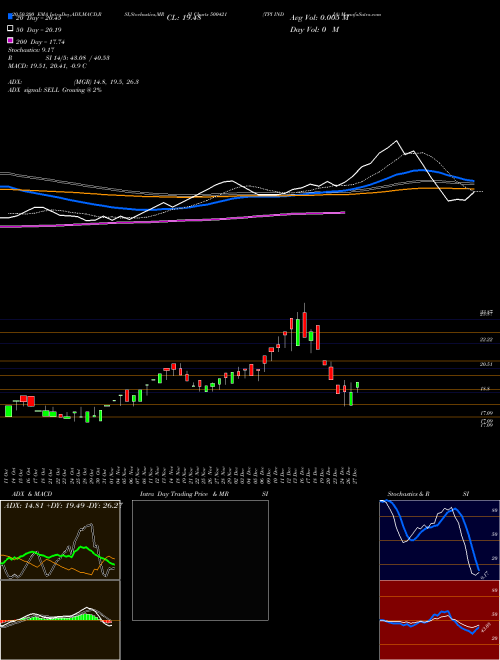Open the red RSI chart panel
500x660 pixels.
(x=439, y=620)
